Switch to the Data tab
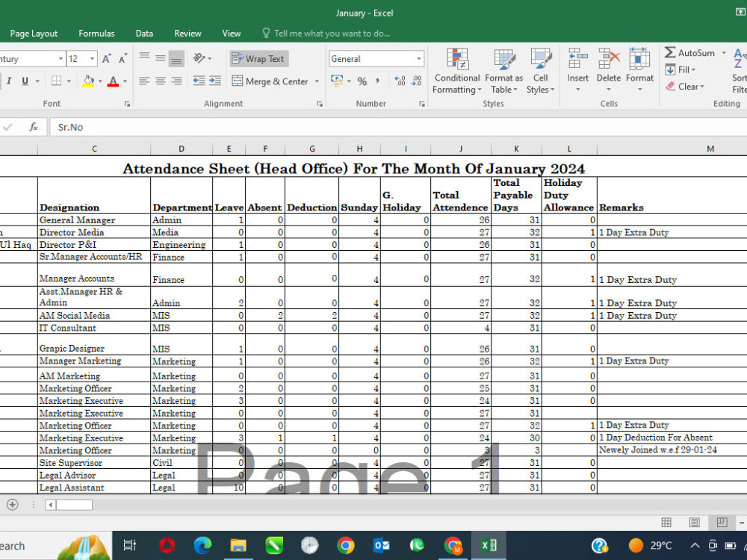Screen dimensions: 747x560 point(144,34)
